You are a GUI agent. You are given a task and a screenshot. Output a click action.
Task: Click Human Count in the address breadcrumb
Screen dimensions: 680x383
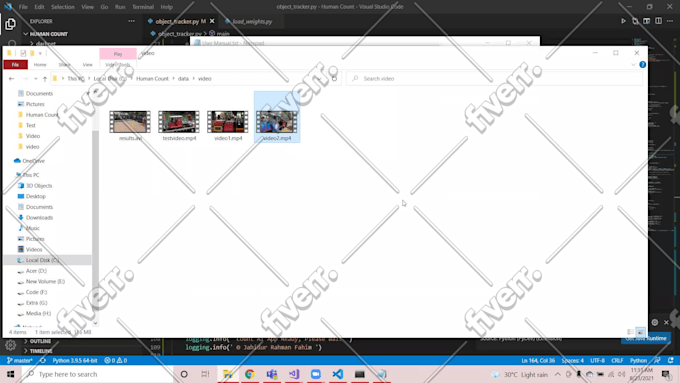pos(152,79)
